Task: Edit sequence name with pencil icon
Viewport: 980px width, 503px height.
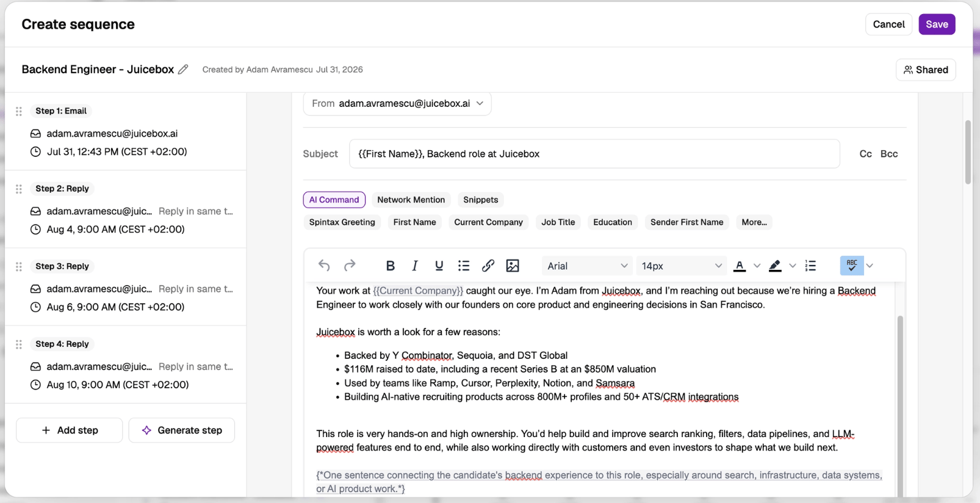Action: pyautogui.click(x=183, y=70)
